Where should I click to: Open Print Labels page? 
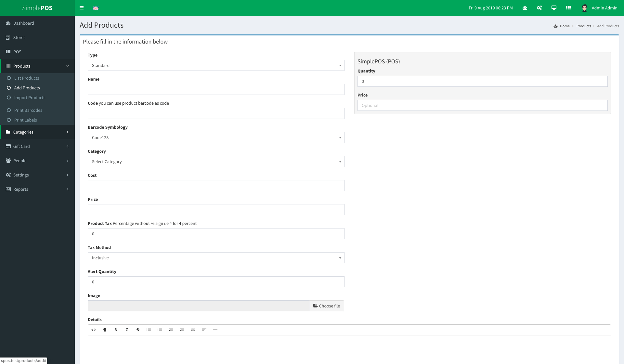(x=37, y=120)
